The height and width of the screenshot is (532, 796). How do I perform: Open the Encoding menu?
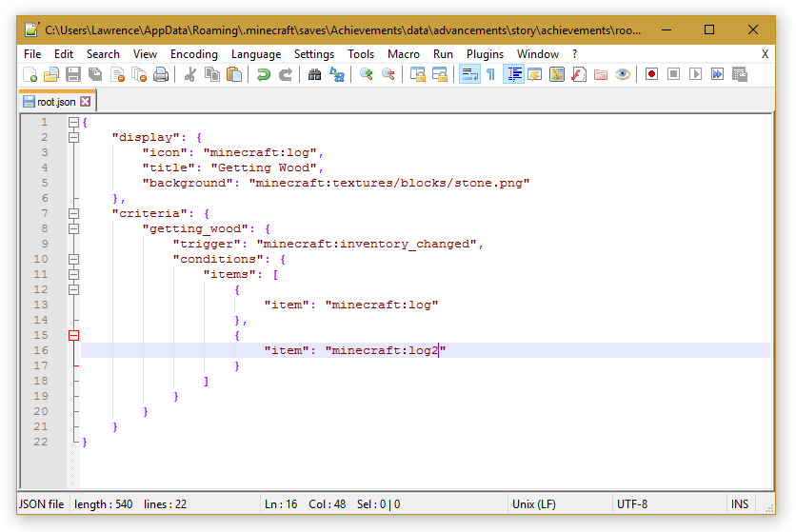194,54
